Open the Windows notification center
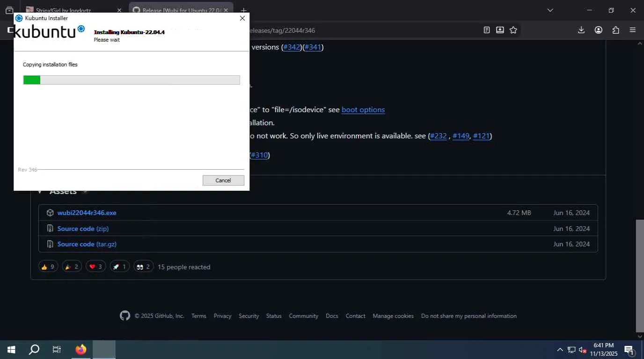Viewport: 644px width, 359px height. (x=629, y=350)
